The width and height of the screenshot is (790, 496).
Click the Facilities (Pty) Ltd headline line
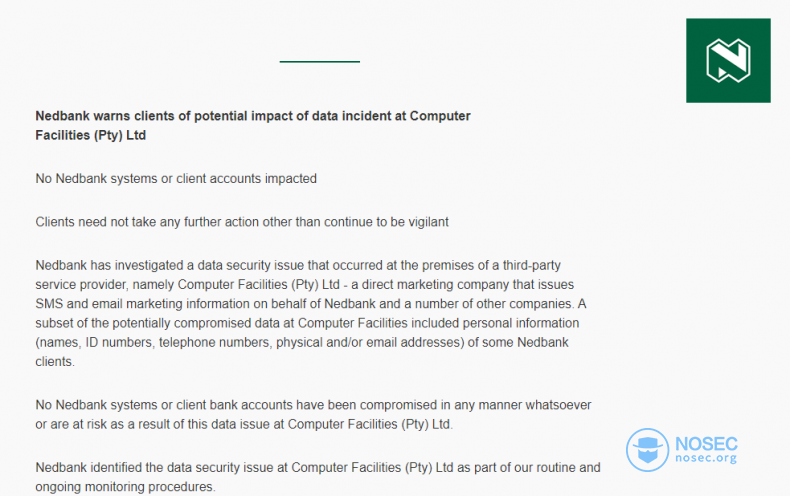click(x=91, y=135)
